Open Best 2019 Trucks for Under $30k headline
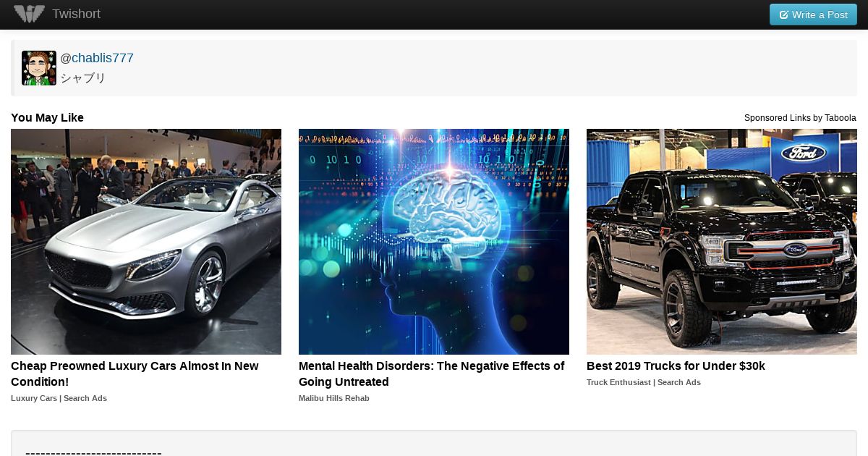The width and height of the screenshot is (868, 456). [676, 366]
